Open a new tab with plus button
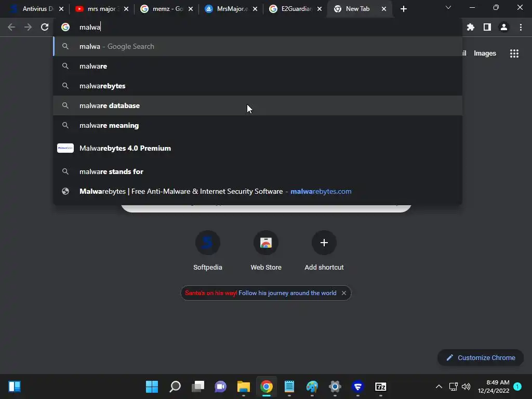 pyautogui.click(x=403, y=9)
